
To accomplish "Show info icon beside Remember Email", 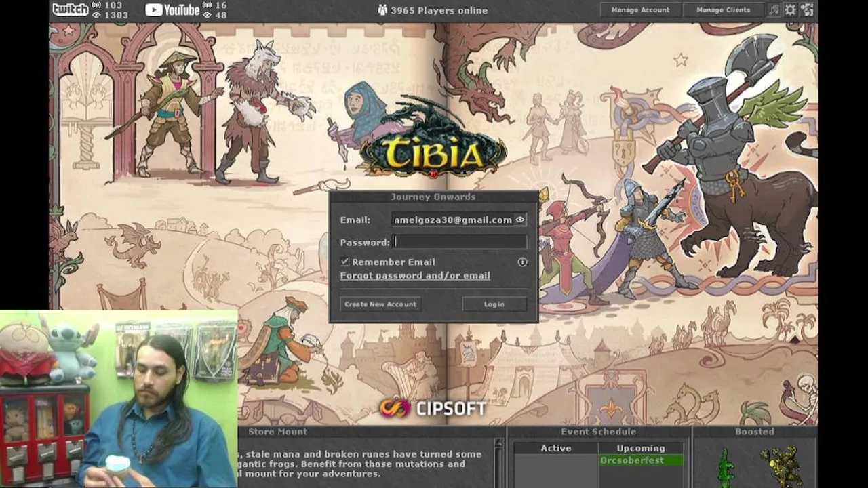I will [x=522, y=262].
